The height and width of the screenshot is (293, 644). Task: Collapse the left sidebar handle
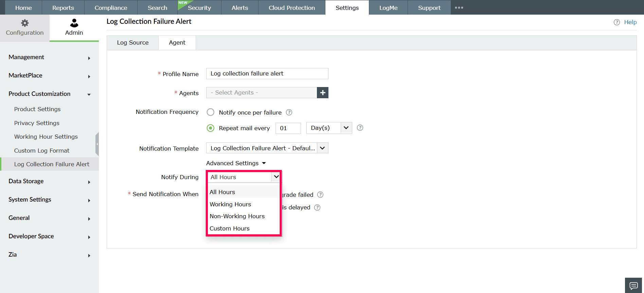(x=97, y=144)
